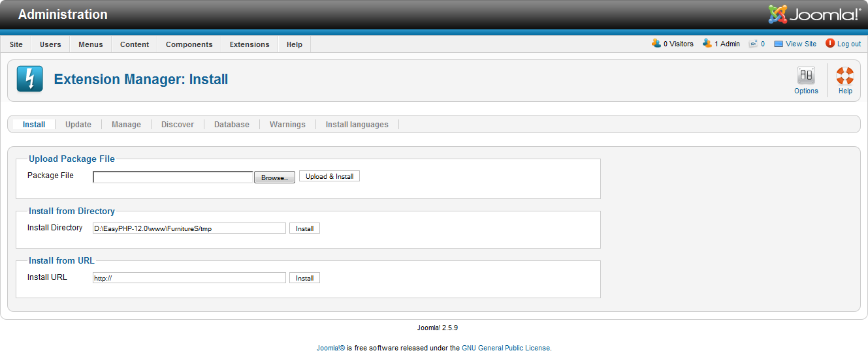Viewport: 868px width, 355px height.
Task: Open the messages icon showing 0
Action: tap(753, 44)
